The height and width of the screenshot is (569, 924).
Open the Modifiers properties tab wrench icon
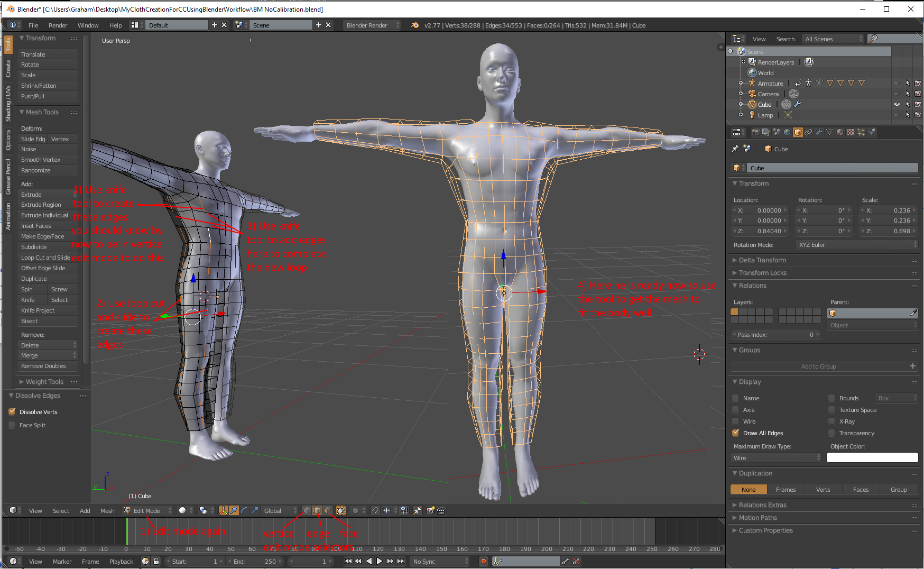tap(819, 132)
